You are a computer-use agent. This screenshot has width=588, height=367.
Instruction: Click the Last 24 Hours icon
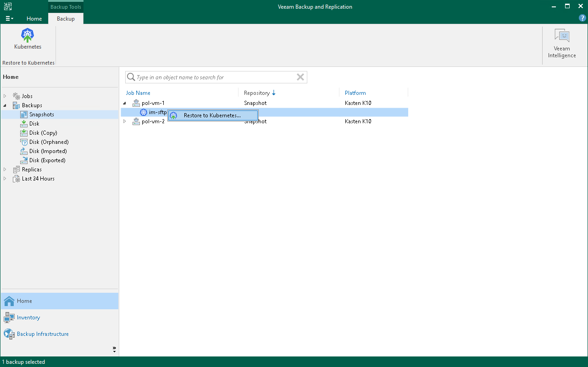coord(17,179)
